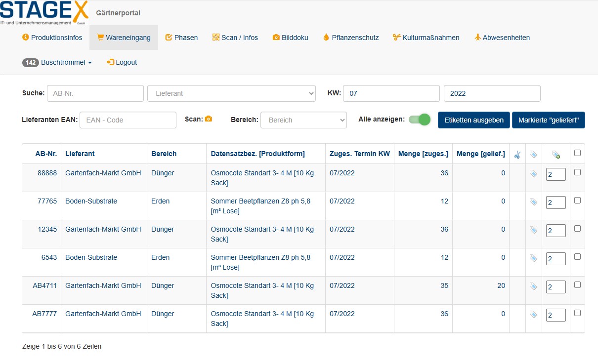Screen dimensions: 598x364
Task: Click the label tag icon in row AB4711
Action: (x=533, y=286)
